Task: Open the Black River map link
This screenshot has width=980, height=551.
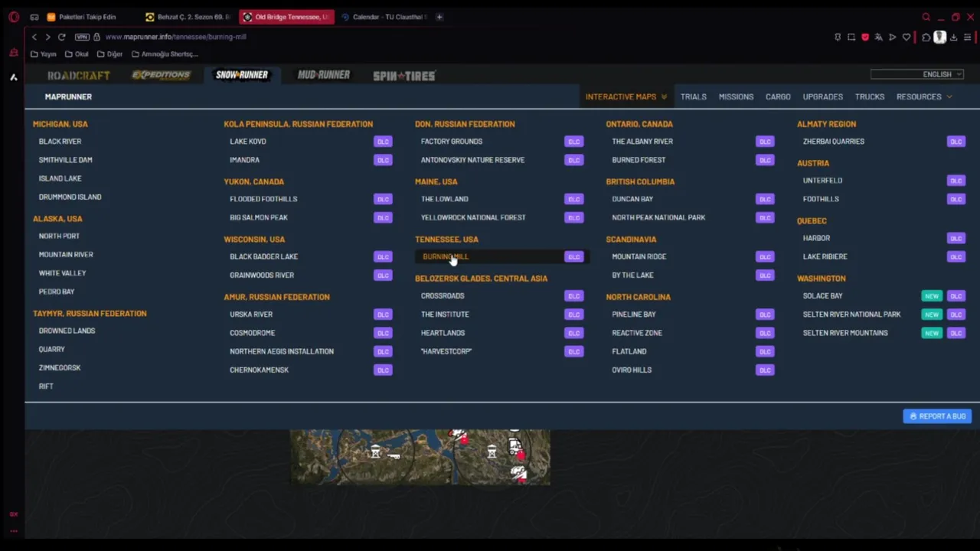Action: [60, 142]
